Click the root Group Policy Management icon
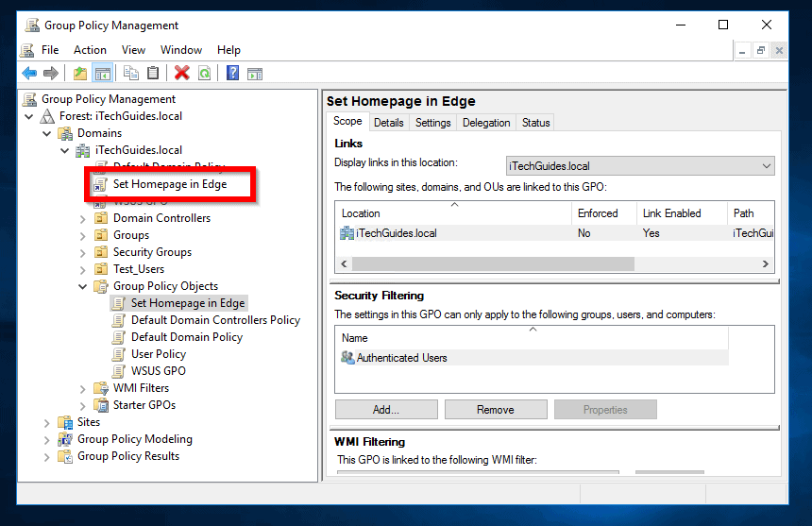The height and width of the screenshot is (526, 812). (x=30, y=99)
